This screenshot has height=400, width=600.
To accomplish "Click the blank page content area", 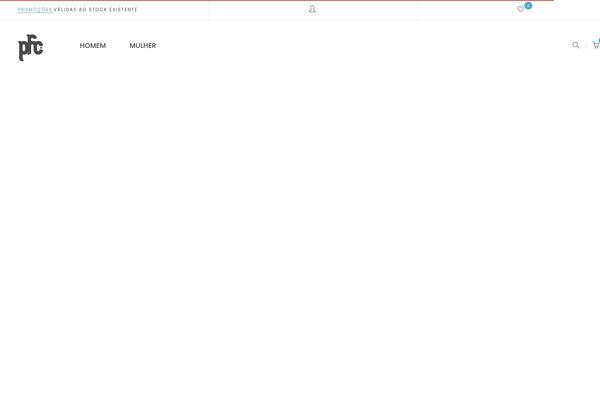I will coord(300,230).
